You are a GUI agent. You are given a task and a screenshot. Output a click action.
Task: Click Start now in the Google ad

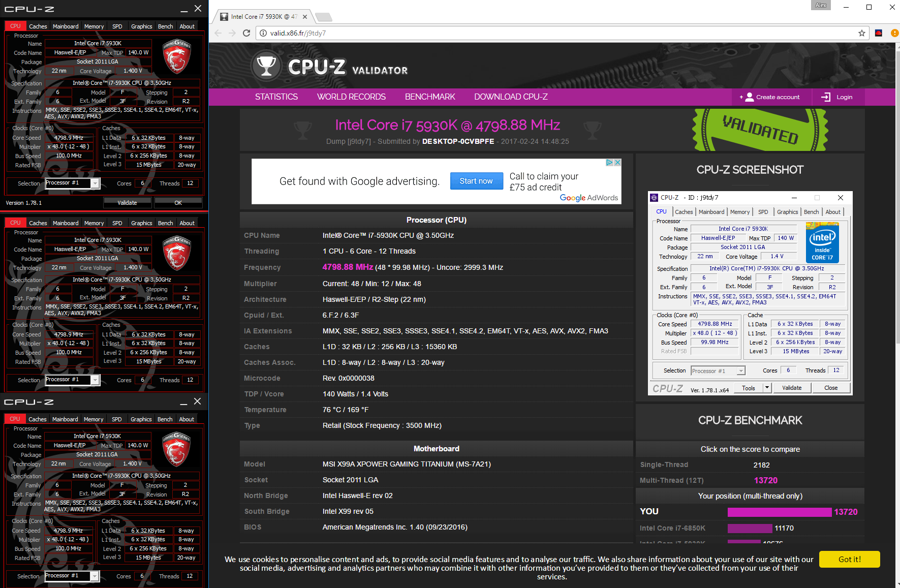[477, 181]
